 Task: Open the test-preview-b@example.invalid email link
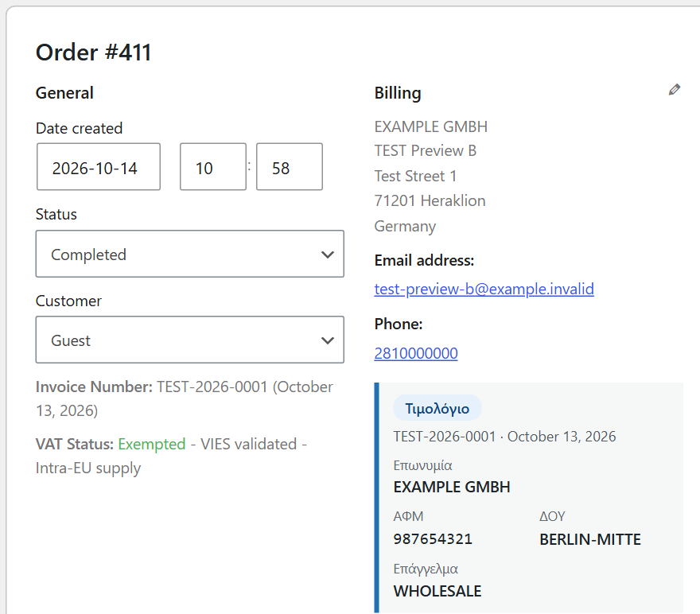(x=484, y=290)
